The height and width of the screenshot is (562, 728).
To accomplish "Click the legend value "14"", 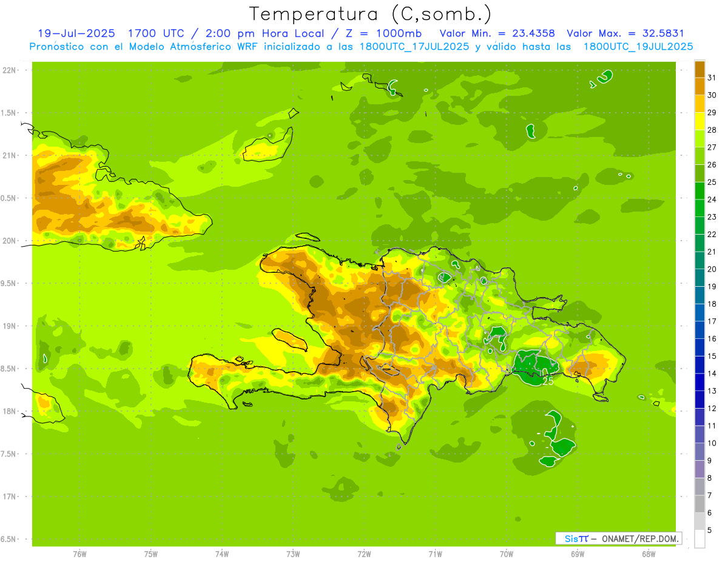I will click(x=712, y=373).
